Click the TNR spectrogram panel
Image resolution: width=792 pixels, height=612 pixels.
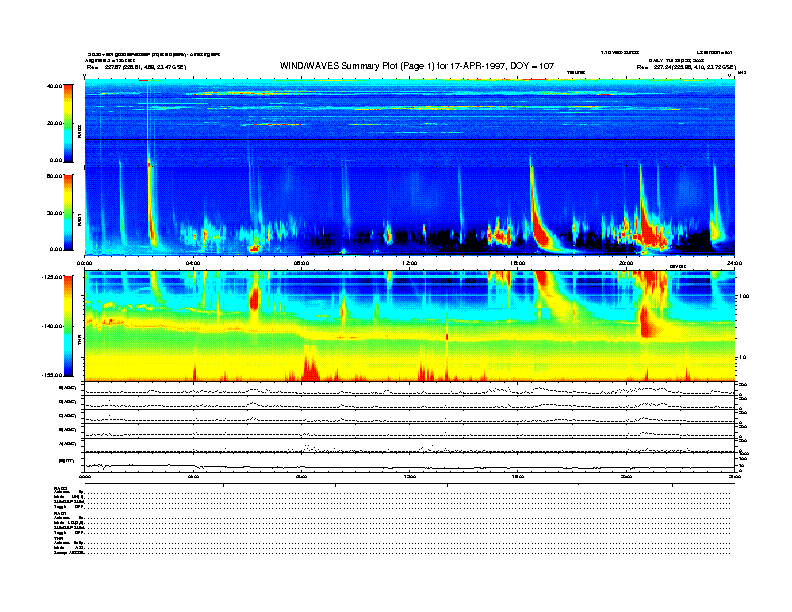coord(409,326)
